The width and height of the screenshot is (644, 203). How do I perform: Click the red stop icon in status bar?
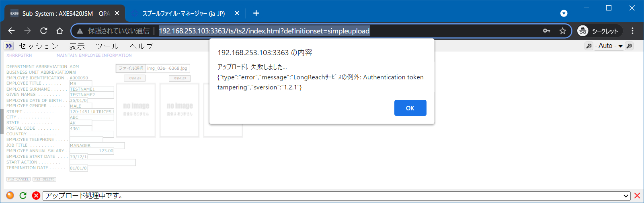click(x=36, y=195)
